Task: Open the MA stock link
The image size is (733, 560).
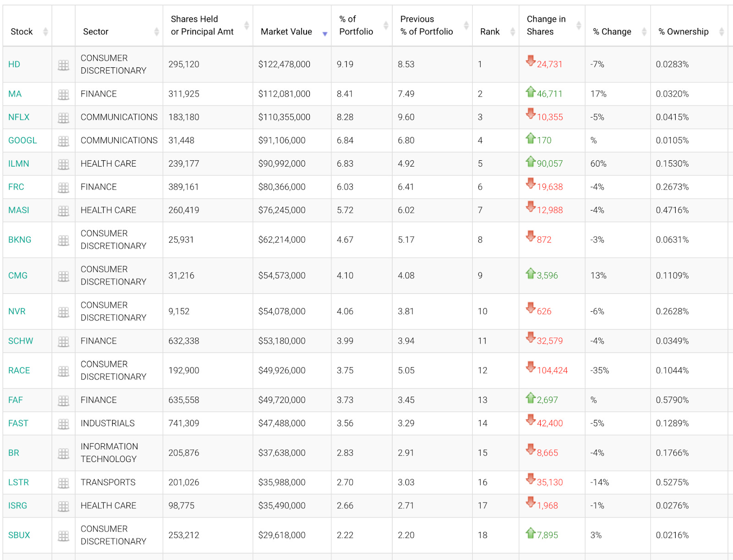Action: point(15,94)
